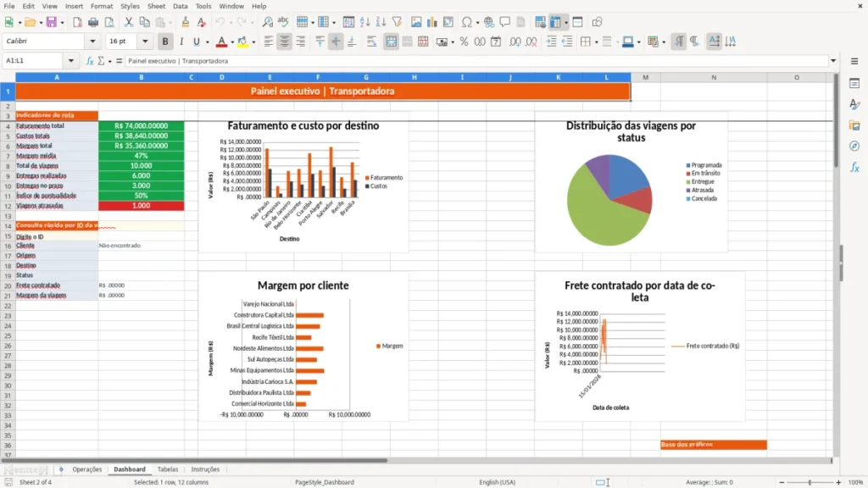Toggle Wrap Text
This screenshot has height=488, width=868.
pos(372,42)
